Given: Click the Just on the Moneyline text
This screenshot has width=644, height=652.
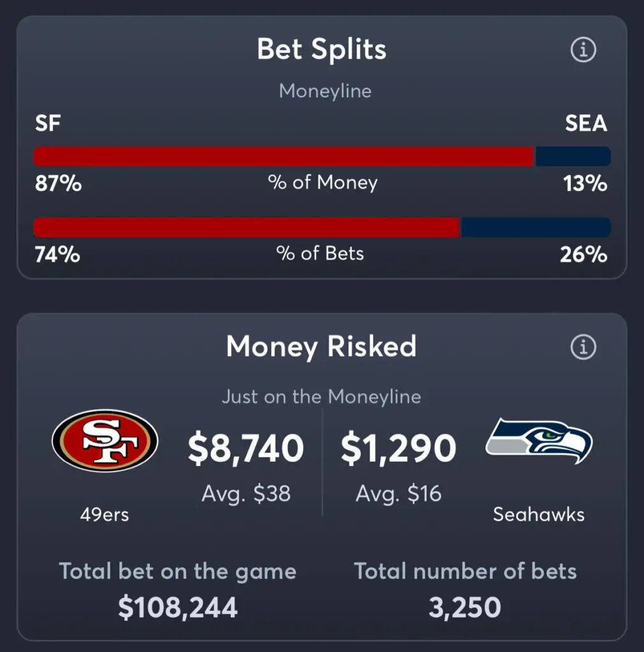Looking at the screenshot, I should [321, 396].
